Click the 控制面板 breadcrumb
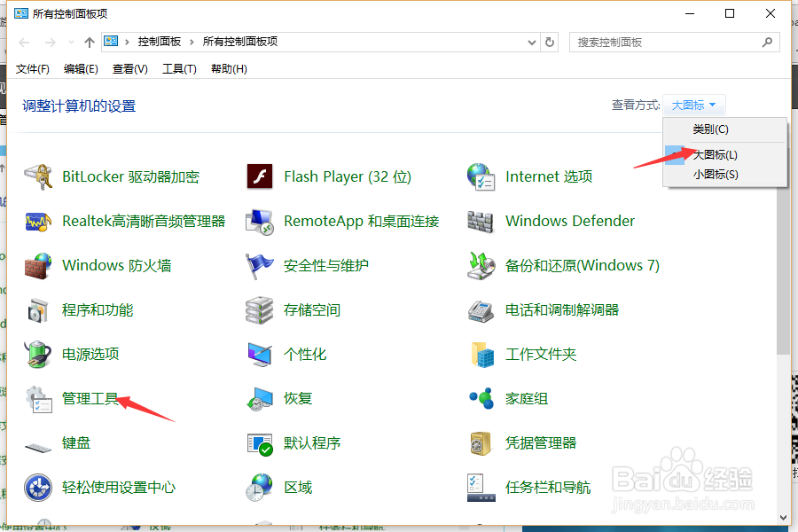The width and height of the screenshot is (798, 532). [x=160, y=42]
